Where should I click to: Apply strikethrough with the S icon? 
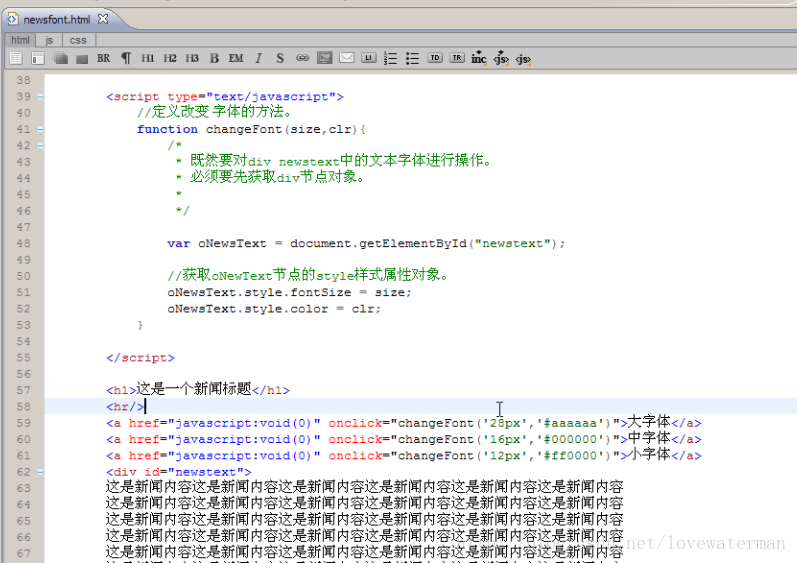point(280,58)
